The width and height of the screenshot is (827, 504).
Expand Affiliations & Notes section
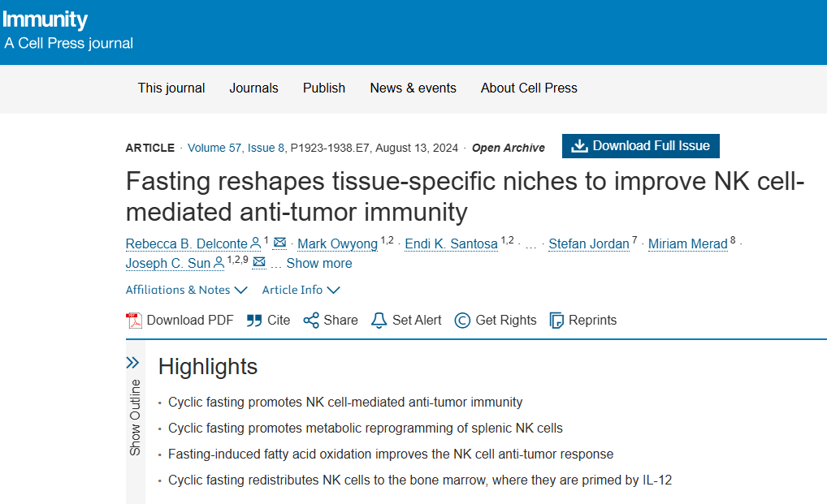click(187, 290)
